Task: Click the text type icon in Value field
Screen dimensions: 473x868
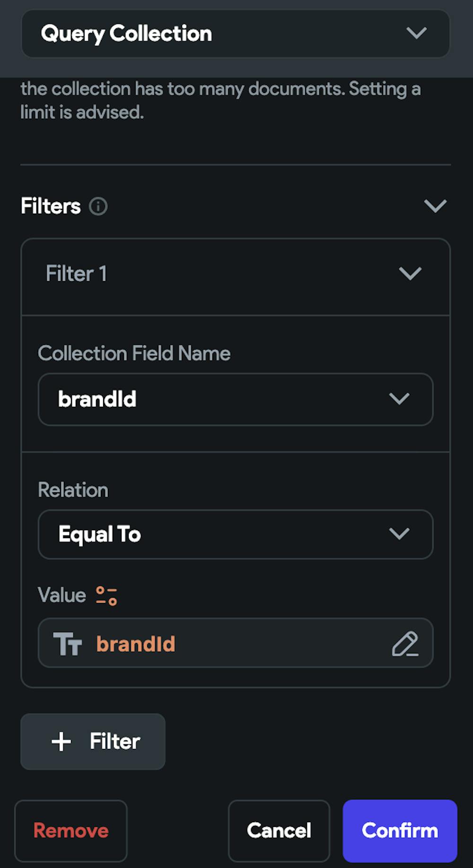Action: pos(67,644)
